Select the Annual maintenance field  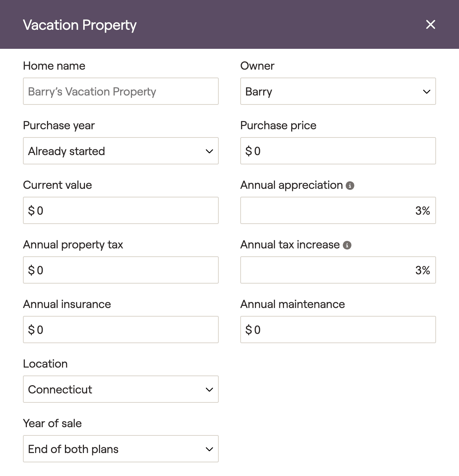(338, 330)
